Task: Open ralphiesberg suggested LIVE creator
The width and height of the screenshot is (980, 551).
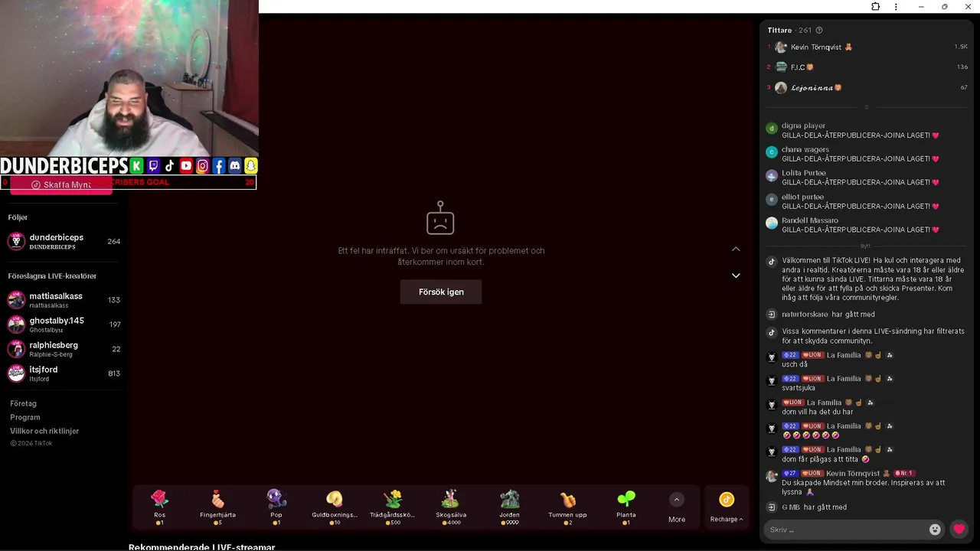Action: click(64, 349)
